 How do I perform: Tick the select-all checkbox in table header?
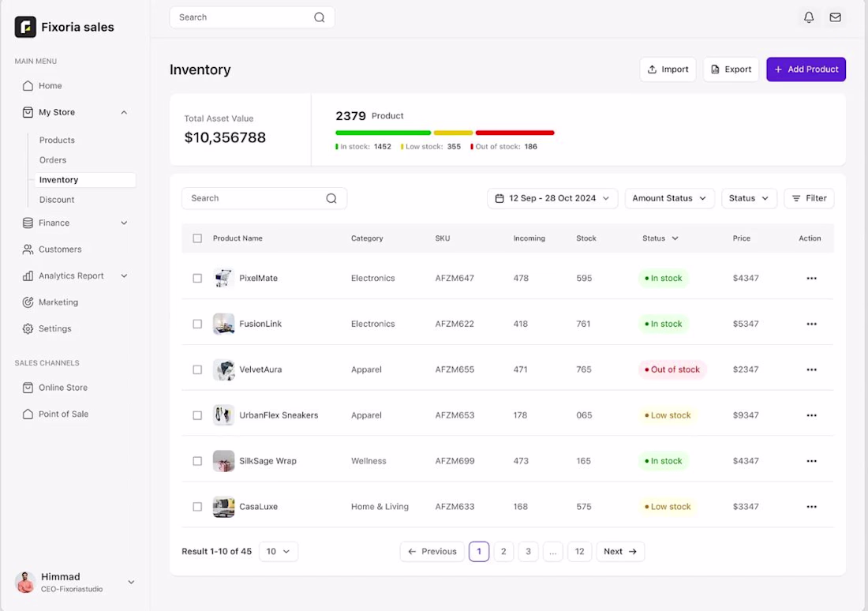coord(197,238)
